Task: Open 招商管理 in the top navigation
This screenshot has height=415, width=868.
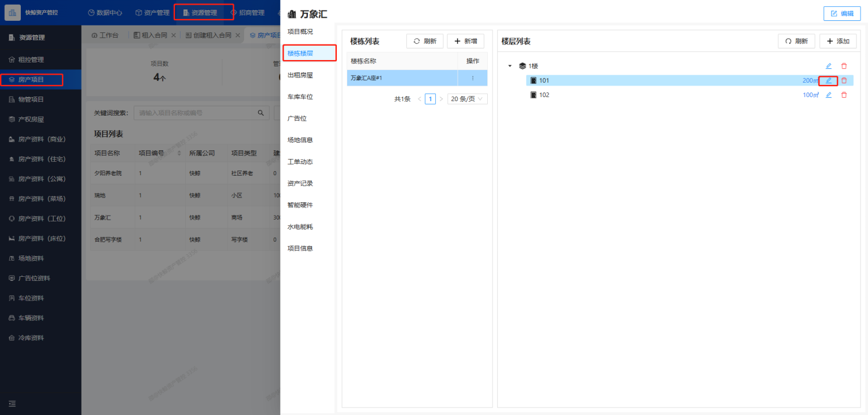Action: [247, 13]
